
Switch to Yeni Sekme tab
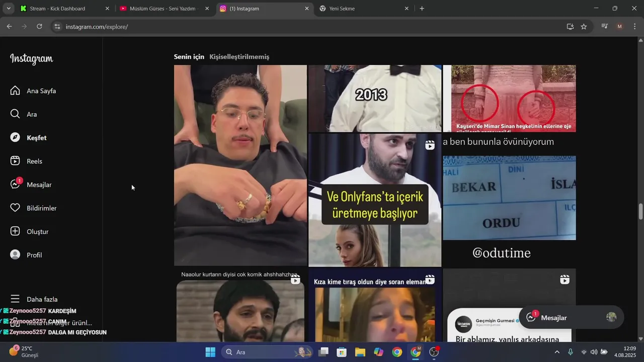coord(364,9)
